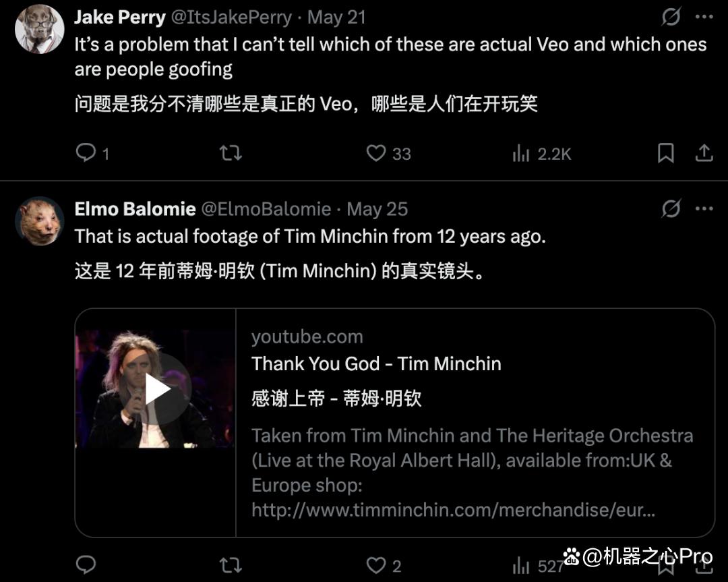
Task: Share Jake Perry's tweet
Action: (704, 153)
